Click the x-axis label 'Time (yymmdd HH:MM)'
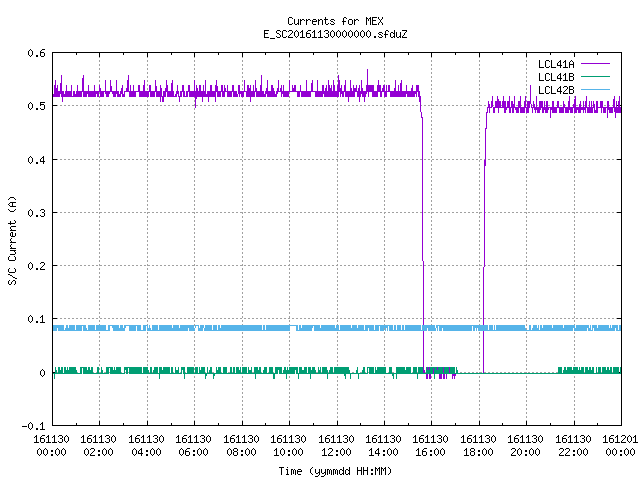This screenshot has width=640, height=480. (x=335, y=471)
